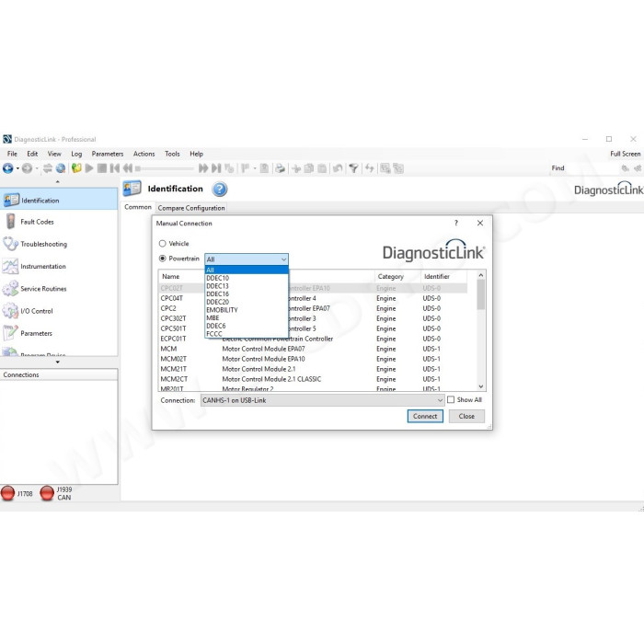Choose EMOBILITY from the dropdown list
This screenshot has height=644, width=644.
coord(247,310)
